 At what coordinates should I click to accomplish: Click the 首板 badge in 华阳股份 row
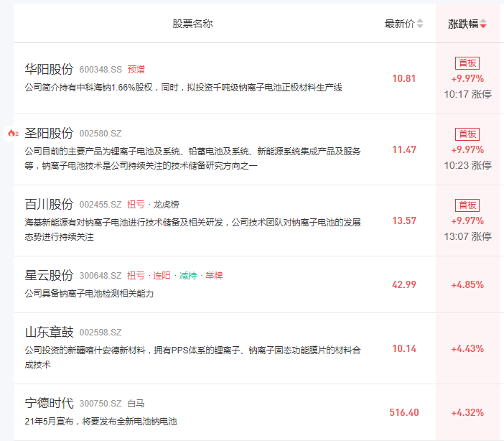point(467,63)
